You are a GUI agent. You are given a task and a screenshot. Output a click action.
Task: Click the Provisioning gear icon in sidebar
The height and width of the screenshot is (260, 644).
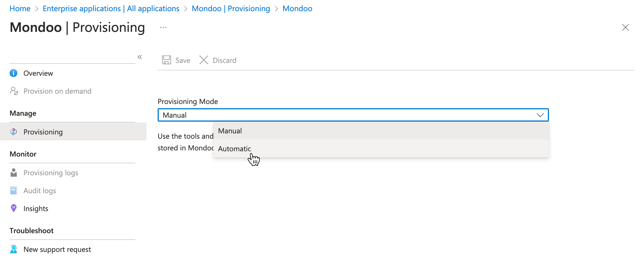click(13, 132)
